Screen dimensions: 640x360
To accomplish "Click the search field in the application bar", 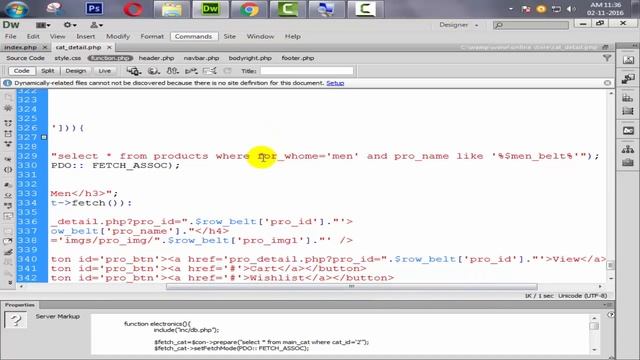I will click(x=531, y=25).
